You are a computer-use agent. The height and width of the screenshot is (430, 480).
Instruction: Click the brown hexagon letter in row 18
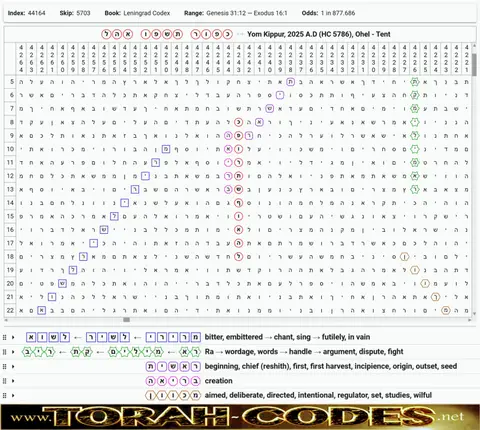(404, 257)
